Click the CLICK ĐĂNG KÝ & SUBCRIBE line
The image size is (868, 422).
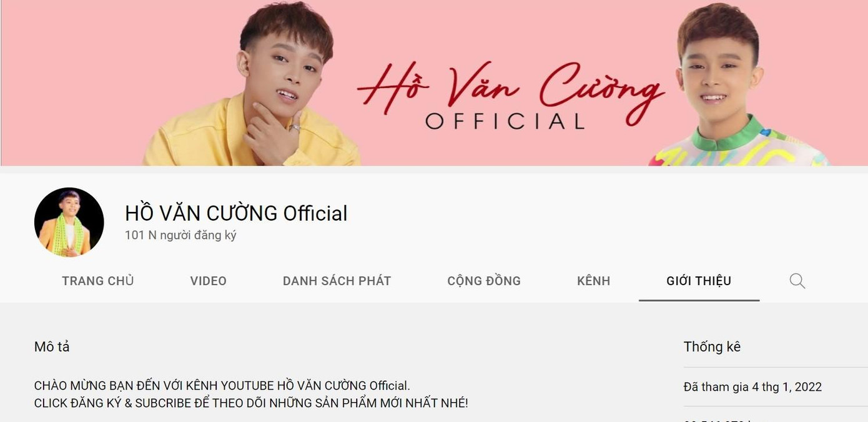point(251,403)
